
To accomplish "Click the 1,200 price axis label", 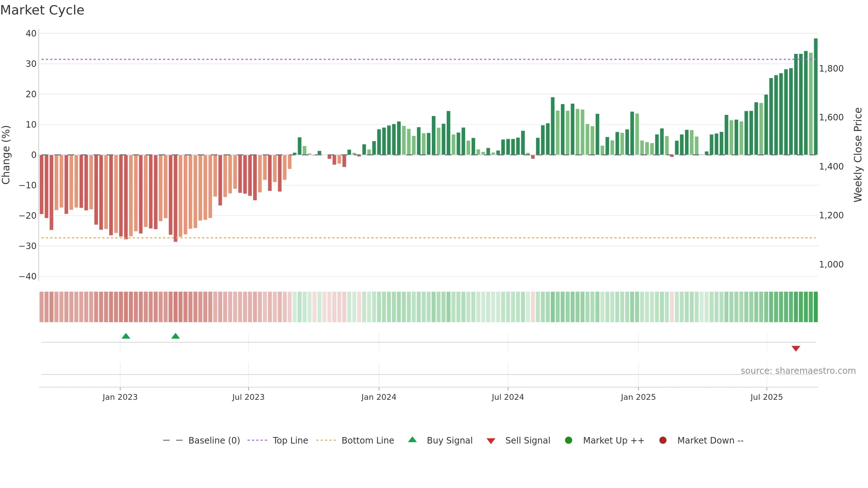I will coord(831,215).
